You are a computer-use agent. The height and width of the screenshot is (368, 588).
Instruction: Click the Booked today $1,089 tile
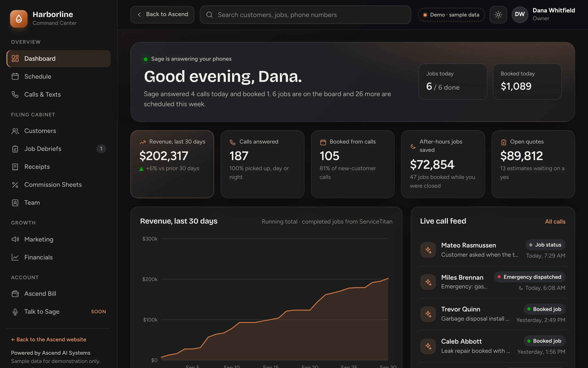(x=527, y=82)
